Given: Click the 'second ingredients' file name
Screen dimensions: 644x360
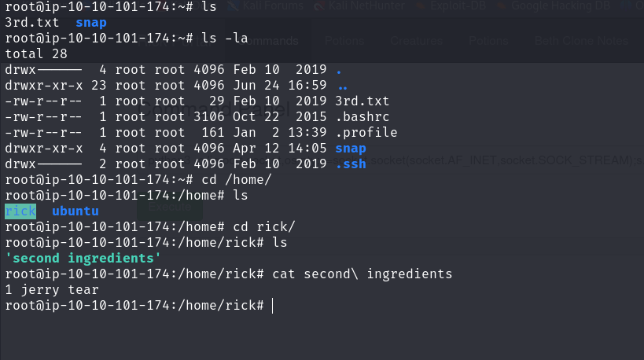Looking at the screenshot, I should click(83, 257).
